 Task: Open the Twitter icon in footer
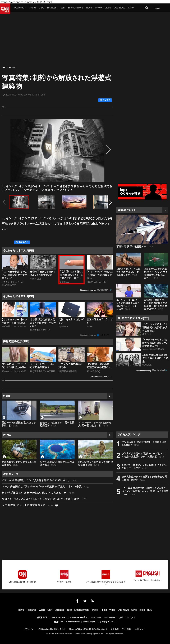(x=85, y=601)
